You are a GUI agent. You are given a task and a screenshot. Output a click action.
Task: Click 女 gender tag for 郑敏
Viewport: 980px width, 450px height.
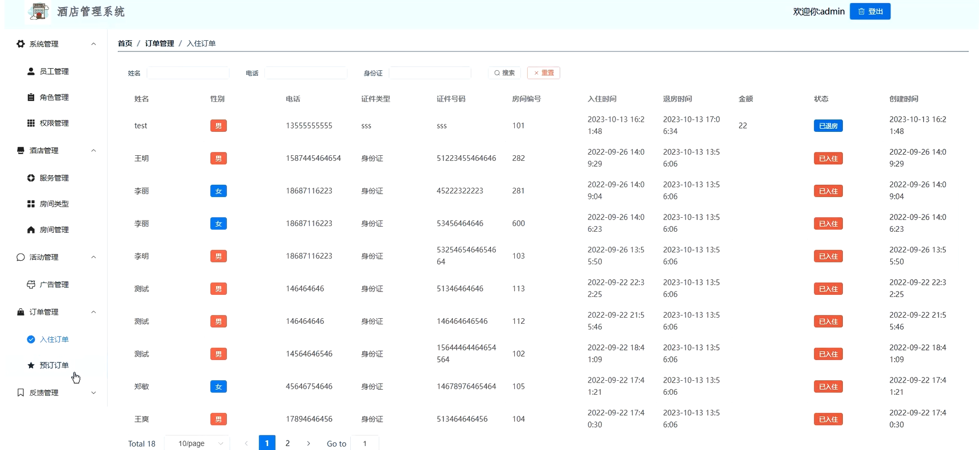[219, 386]
